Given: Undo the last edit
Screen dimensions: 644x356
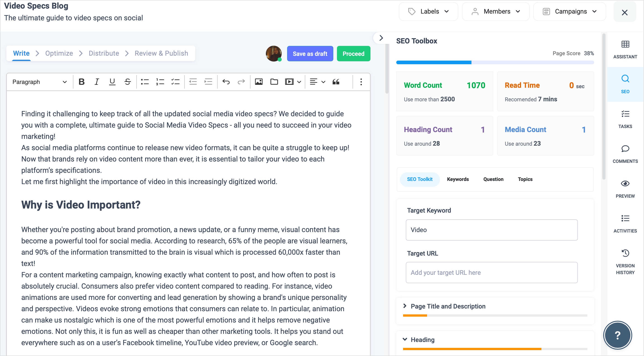Looking at the screenshot, I should tap(226, 82).
